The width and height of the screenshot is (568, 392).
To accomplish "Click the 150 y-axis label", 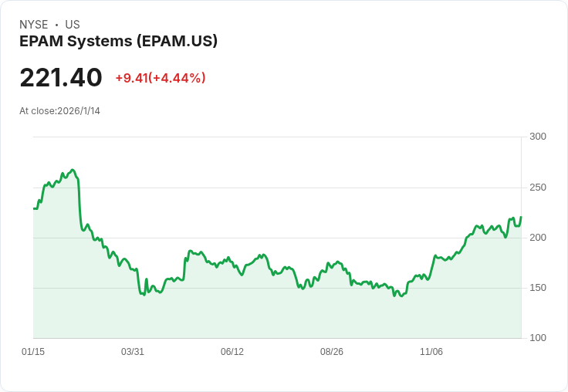I will [538, 288].
